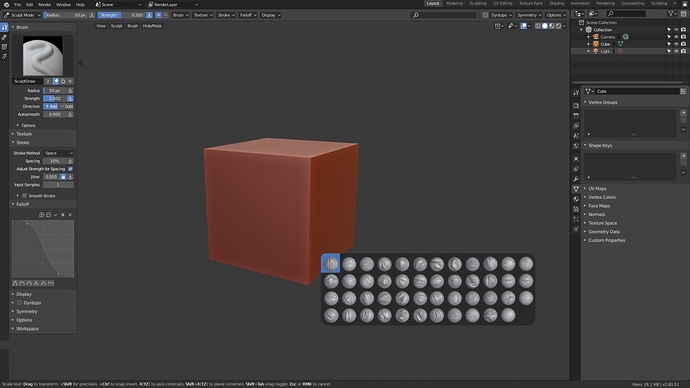The image size is (690, 388).
Task: Set brush direction to Add
Action: 51,106
